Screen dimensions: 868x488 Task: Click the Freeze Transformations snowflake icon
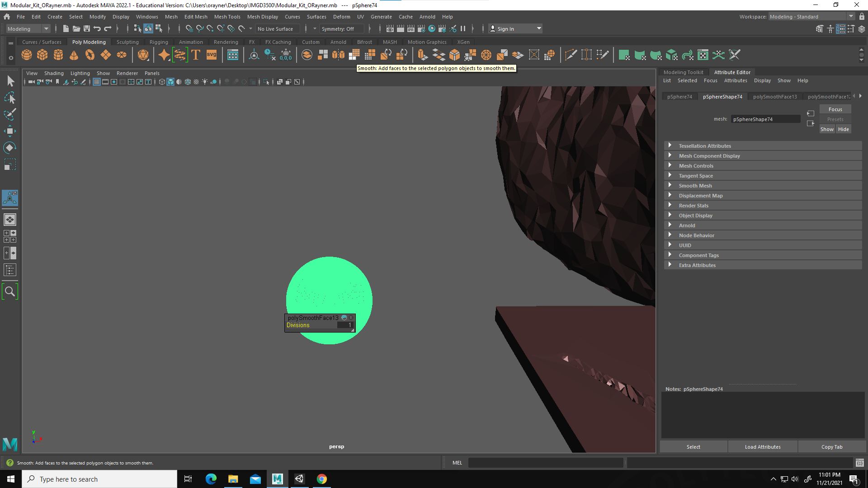point(286,55)
